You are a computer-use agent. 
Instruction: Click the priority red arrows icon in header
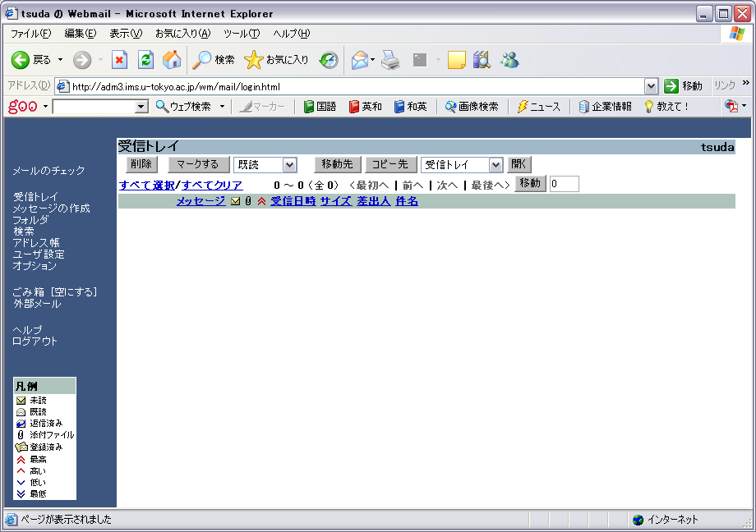pos(262,201)
